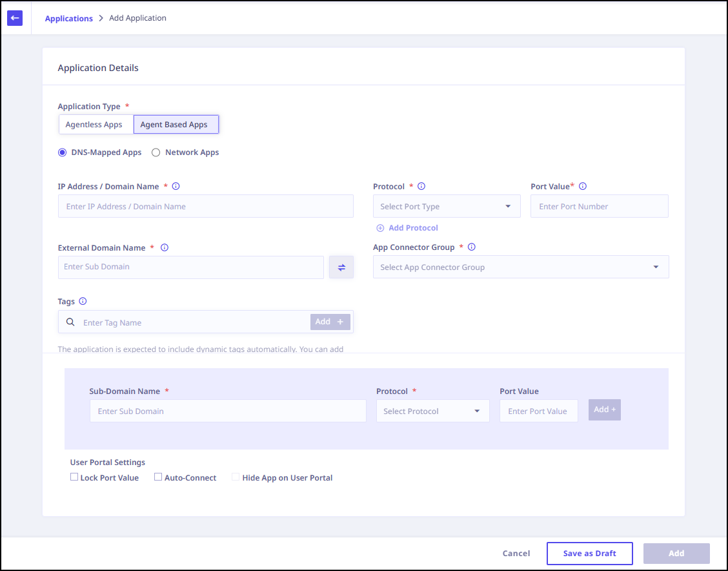Click info icon beside IP Address / Domain Name
Screen dimensions: 728x571
coord(176,186)
